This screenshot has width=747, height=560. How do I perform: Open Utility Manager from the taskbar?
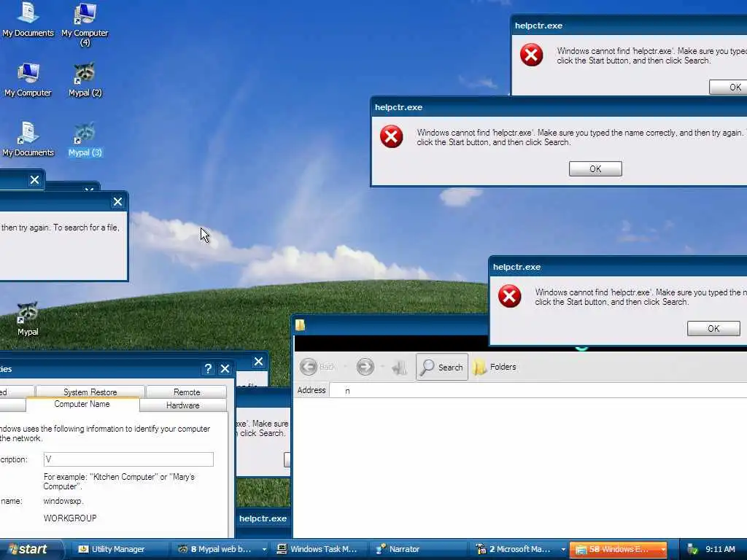[x=118, y=549]
